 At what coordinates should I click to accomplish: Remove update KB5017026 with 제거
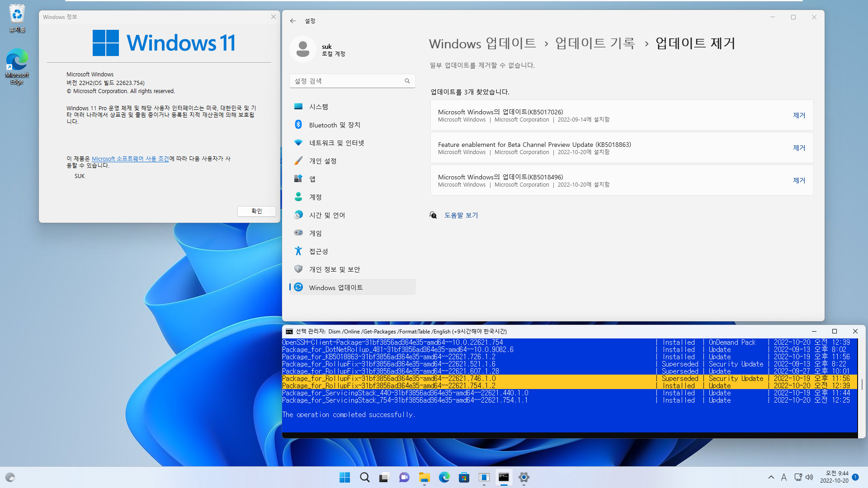[x=799, y=115]
